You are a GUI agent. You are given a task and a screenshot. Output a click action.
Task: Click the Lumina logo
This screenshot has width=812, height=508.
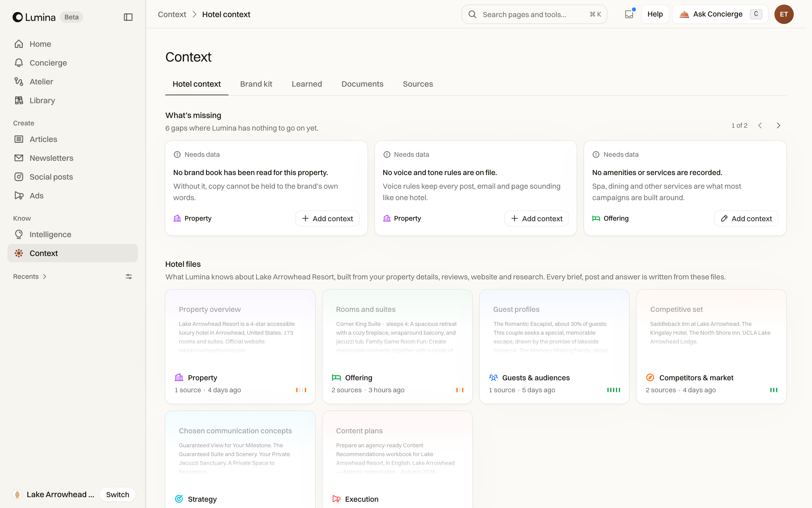point(34,17)
